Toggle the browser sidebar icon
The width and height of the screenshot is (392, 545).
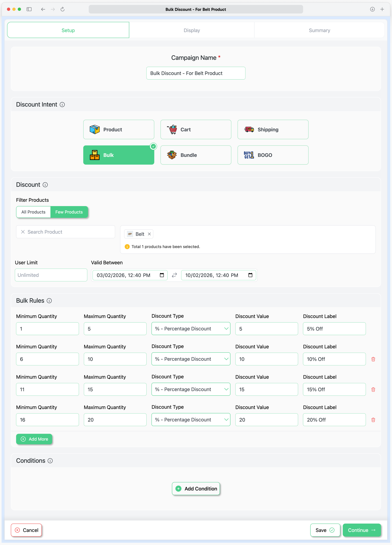click(29, 9)
